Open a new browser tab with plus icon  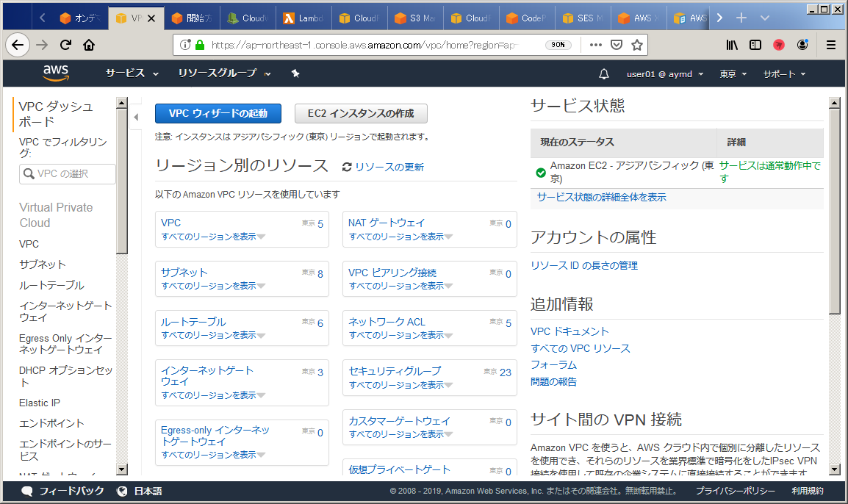(741, 18)
